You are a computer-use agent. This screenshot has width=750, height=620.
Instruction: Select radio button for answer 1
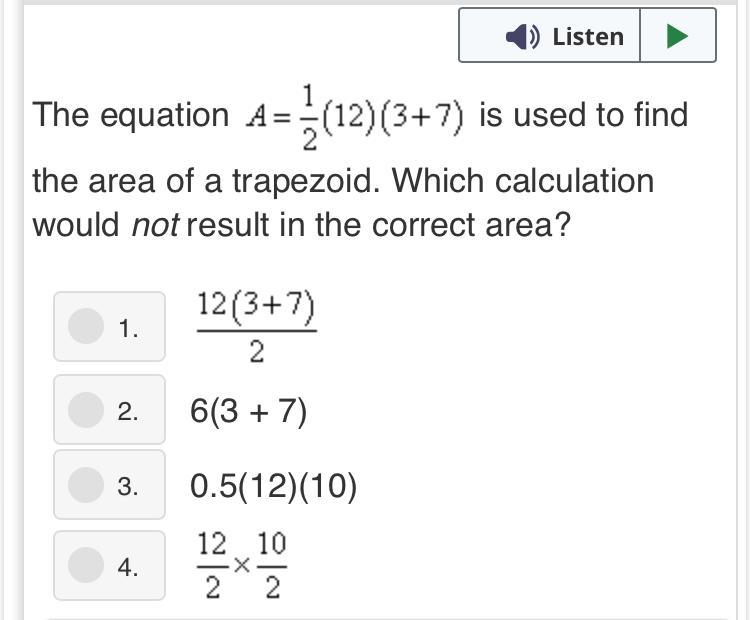pos(86,326)
